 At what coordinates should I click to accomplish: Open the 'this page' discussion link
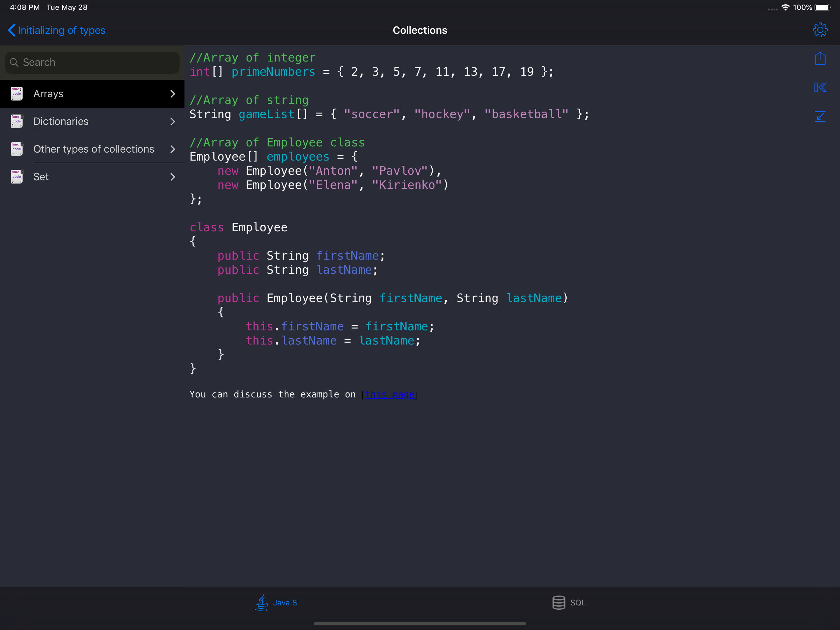[389, 394]
